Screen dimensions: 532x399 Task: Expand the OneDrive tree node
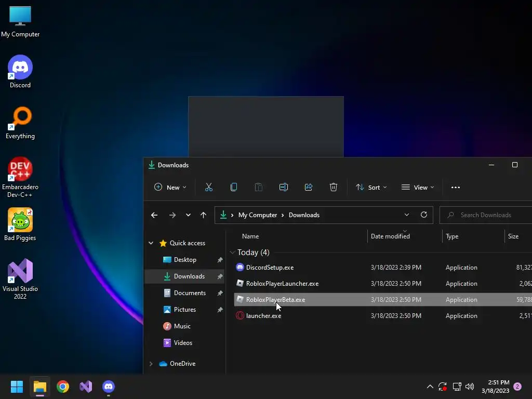pyautogui.click(x=151, y=364)
